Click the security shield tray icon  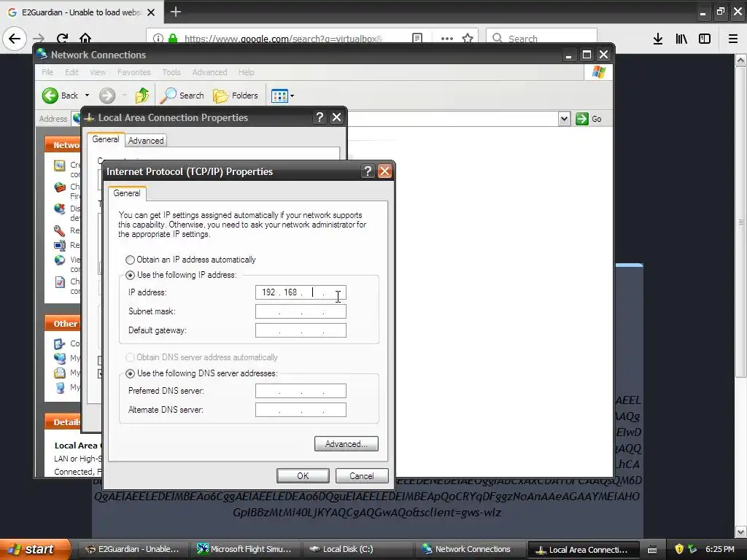tap(679, 550)
